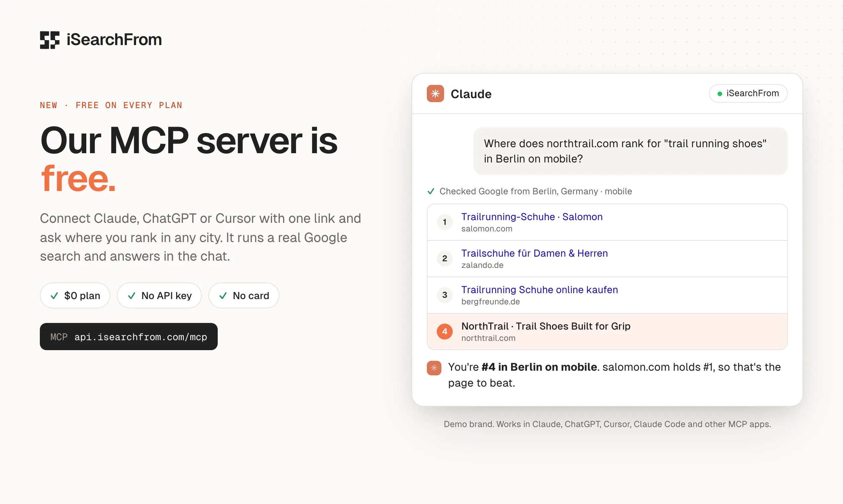Screen dimensions: 843x504
Task: Click the orange rank 4 badge
Action: click(445, 332)
